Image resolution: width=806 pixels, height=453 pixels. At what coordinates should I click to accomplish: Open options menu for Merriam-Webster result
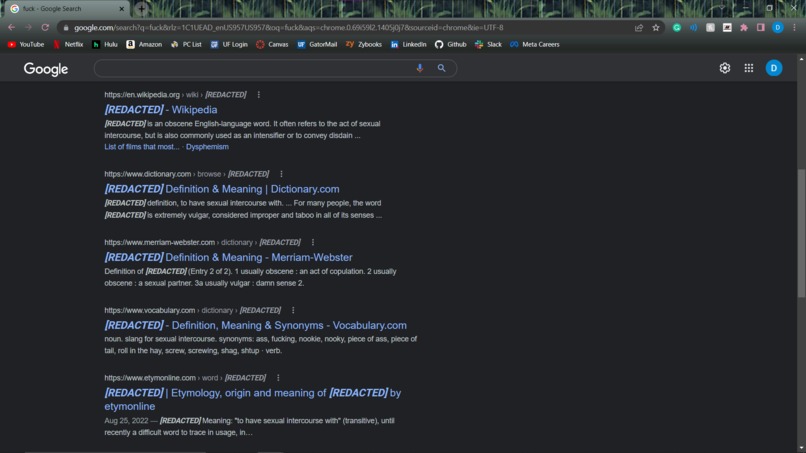click(x=313, y=242)
